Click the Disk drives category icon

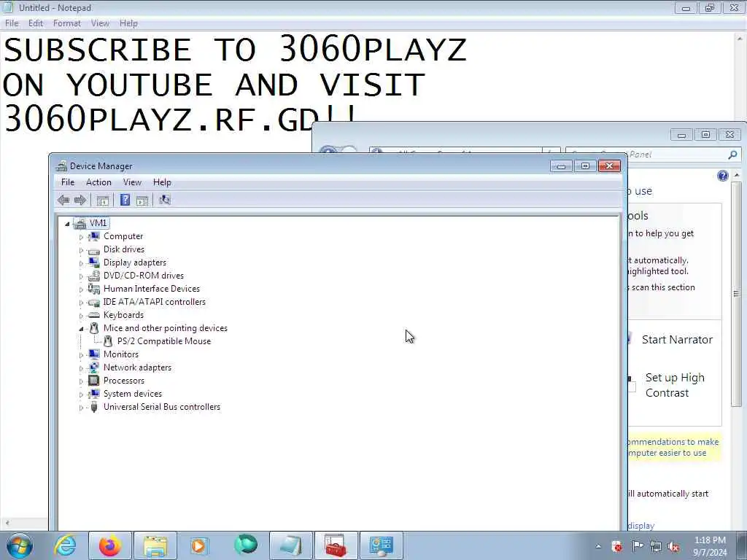(x=94, y=249)
